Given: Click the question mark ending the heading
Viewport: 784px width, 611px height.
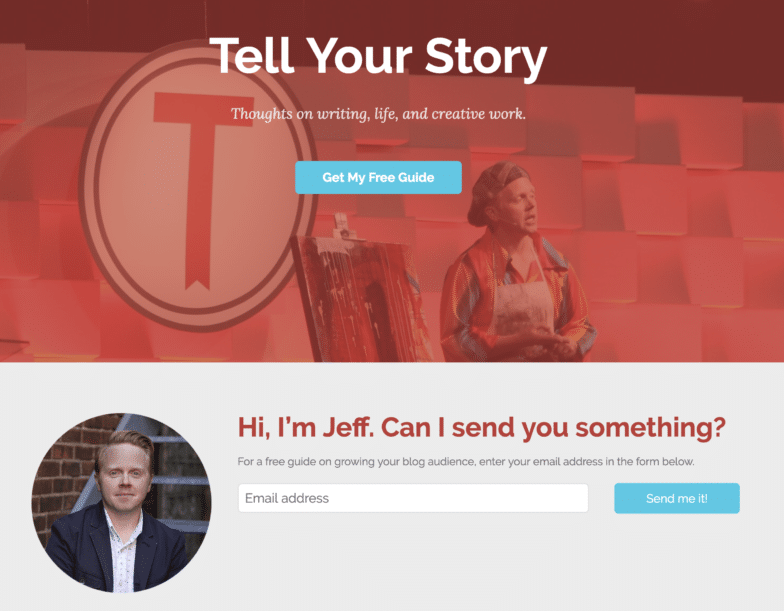Looking at the screenshot, I should tap(718, 426).
